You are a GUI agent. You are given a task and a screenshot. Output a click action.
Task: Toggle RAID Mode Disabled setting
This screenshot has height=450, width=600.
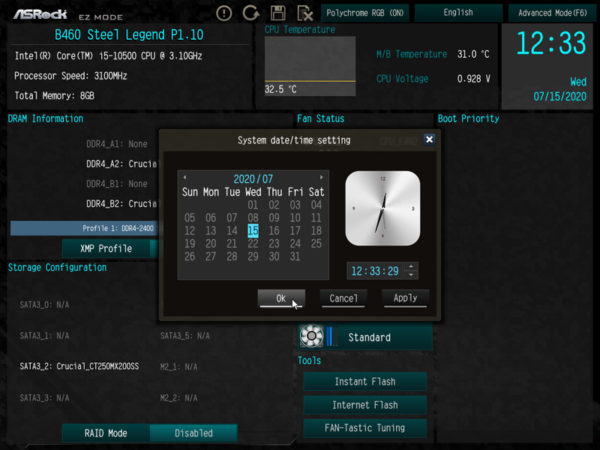tap(193, 433)
